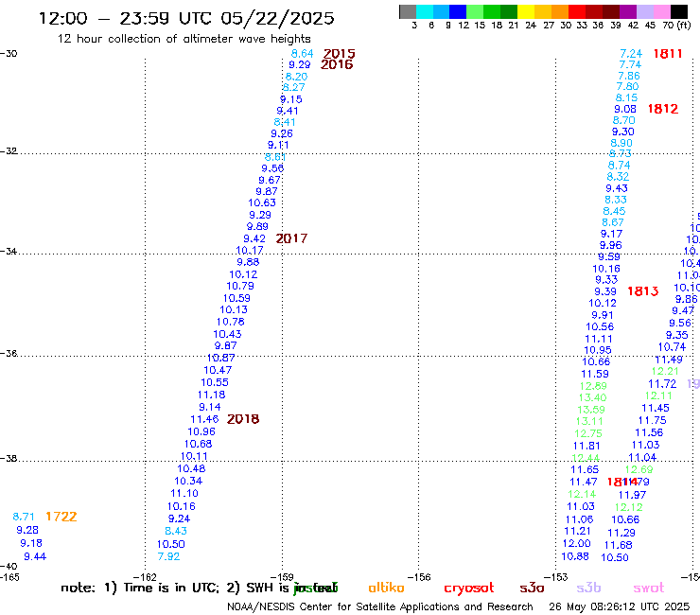Click subtitle '12 hour collection of altimeter wave heights'
This screenshot has height=615, width=700.
[x=184, y=39]
